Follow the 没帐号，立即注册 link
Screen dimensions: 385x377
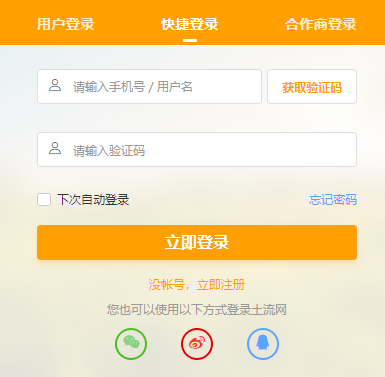click(197, 285)
